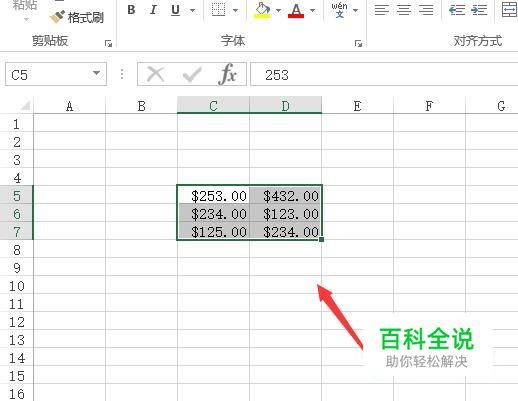Select cell containing $432.00
The image size is (518, 401).
pos(285,196)
